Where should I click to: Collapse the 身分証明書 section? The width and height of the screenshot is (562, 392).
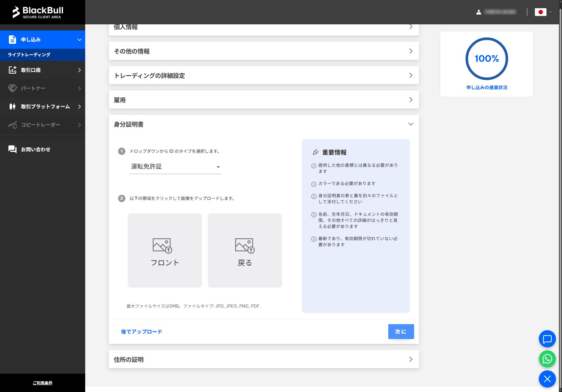[x=411, y=124]
